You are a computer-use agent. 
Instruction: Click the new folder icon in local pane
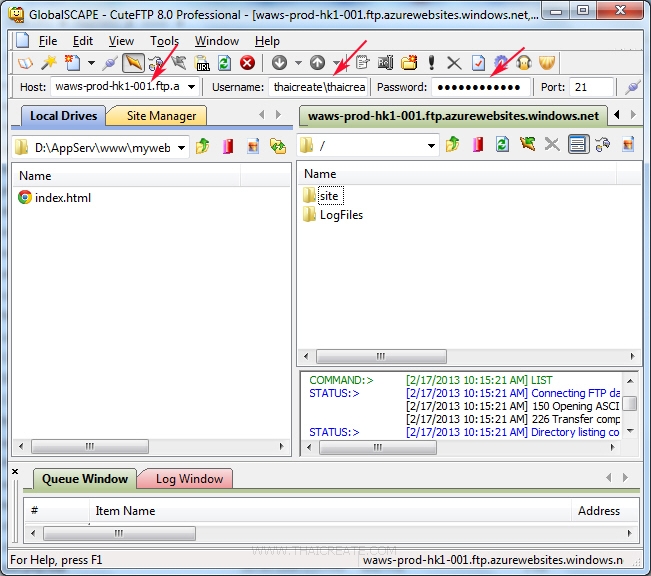tap(253, 146)
